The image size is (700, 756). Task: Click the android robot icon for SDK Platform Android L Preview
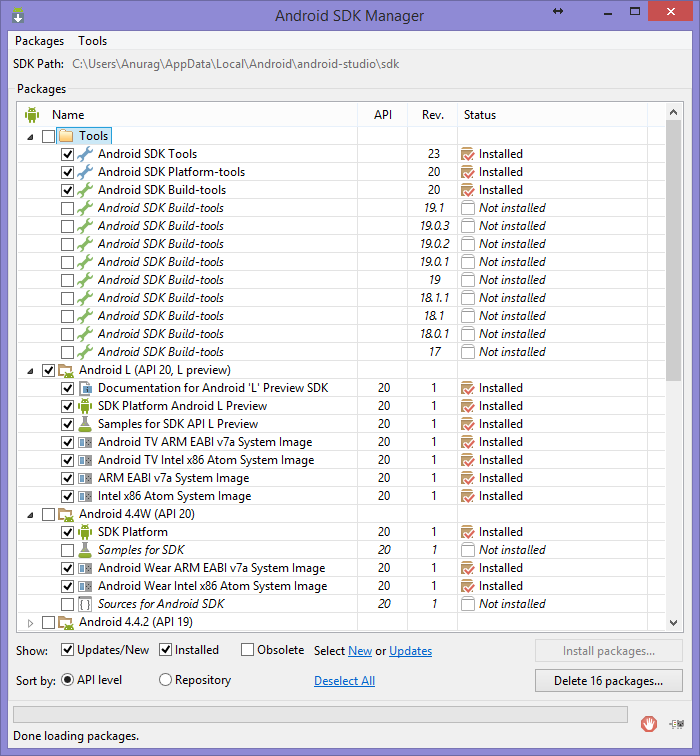pyautogui.click(x=85, y=406)
